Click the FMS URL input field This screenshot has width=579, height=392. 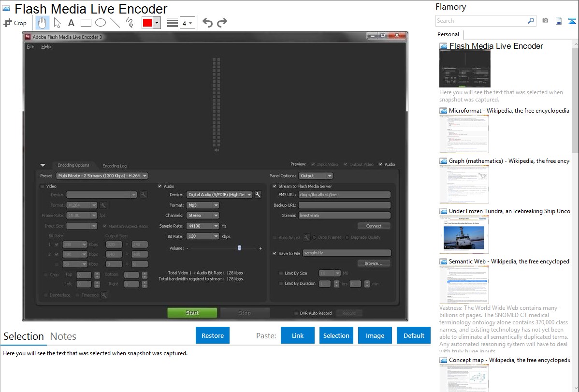(345, 194)
